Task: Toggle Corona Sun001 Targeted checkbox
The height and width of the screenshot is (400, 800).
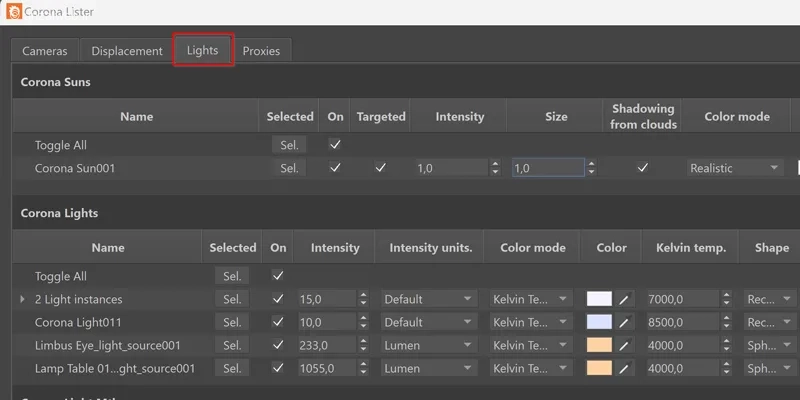Action: (380, 168)
